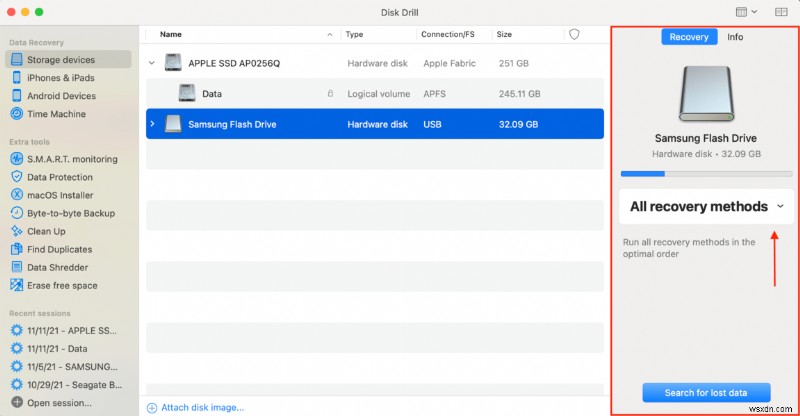The width and height of the screenshot is (800, 416).
Task: Select the Clean Up tool
Action: tap(46, 231)
